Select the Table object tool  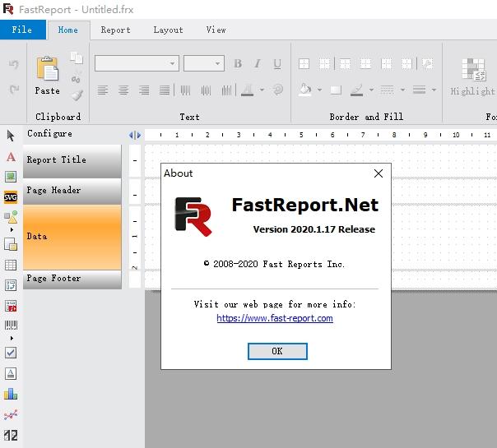(x=11, y=265)
